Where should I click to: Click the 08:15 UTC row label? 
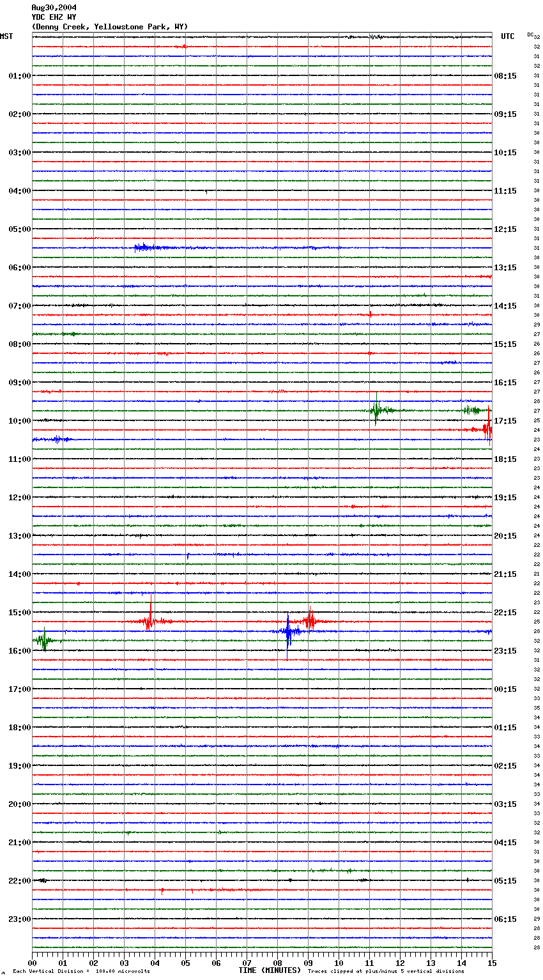505,76
